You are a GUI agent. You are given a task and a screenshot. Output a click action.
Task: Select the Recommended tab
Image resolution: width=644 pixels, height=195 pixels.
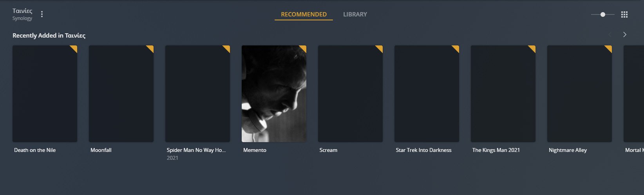[304, 14]
